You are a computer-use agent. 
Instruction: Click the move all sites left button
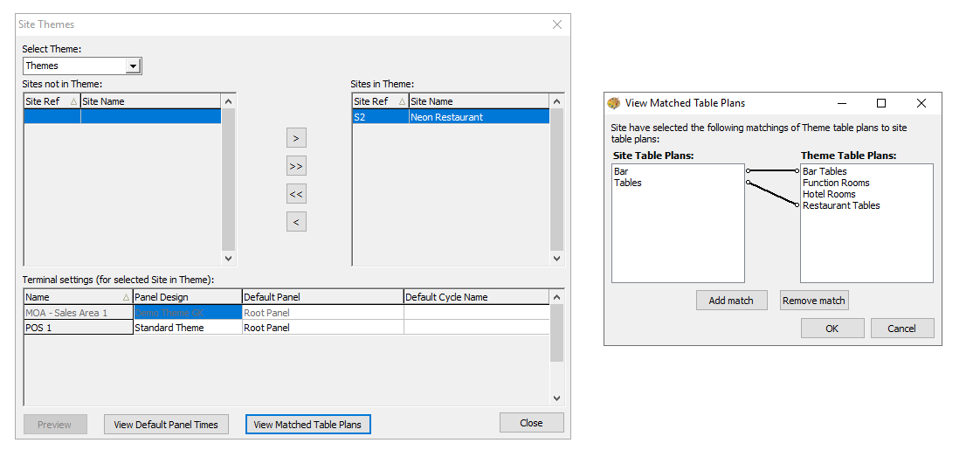point(296,194)
